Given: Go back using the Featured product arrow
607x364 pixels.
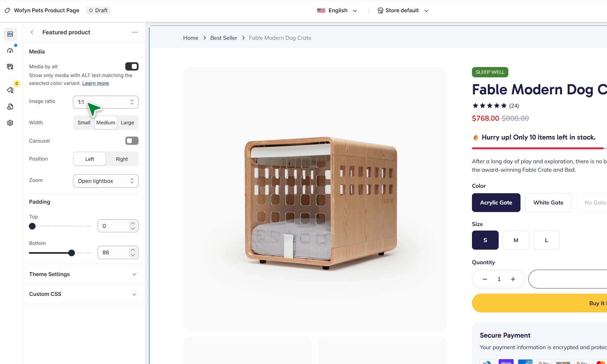Looking at the screenshot, I should (x=32, y=32).
